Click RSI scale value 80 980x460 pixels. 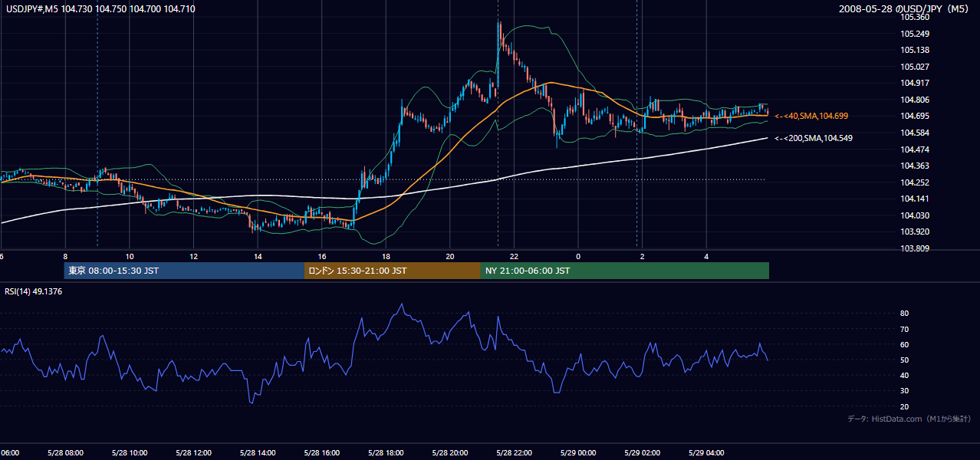tap(905, 314)
